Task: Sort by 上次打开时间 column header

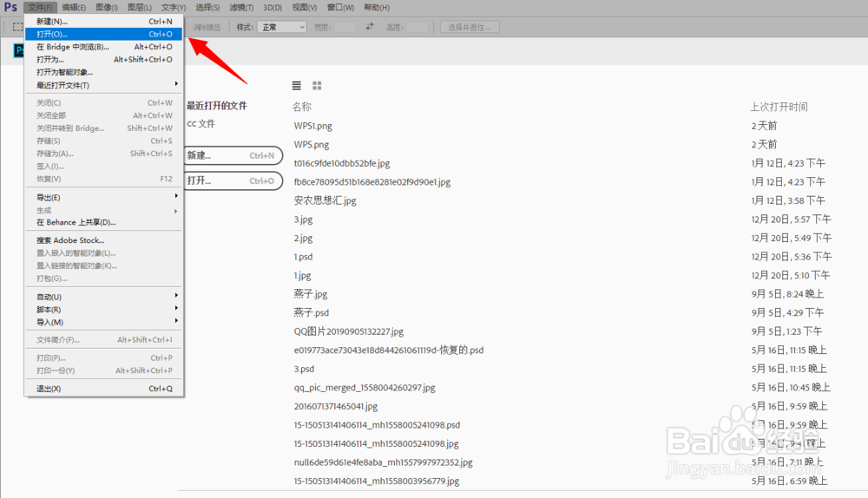Action: pos(779,107)
